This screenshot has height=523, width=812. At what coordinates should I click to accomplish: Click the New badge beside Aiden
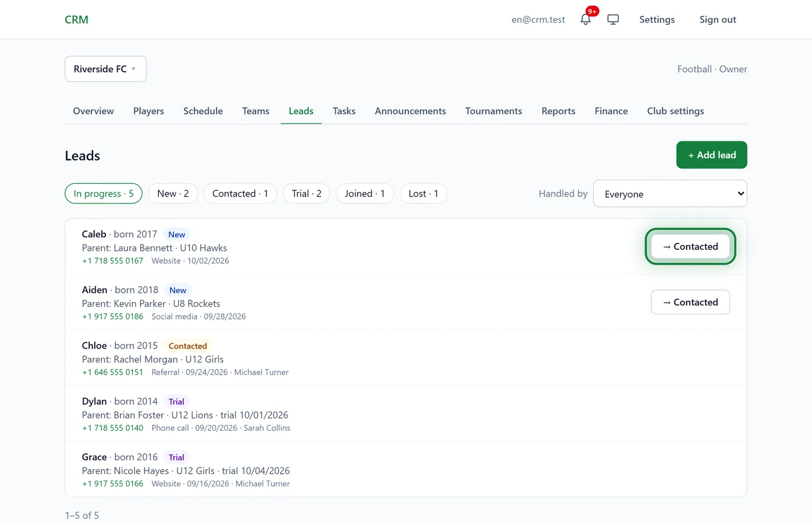[178, 290]
